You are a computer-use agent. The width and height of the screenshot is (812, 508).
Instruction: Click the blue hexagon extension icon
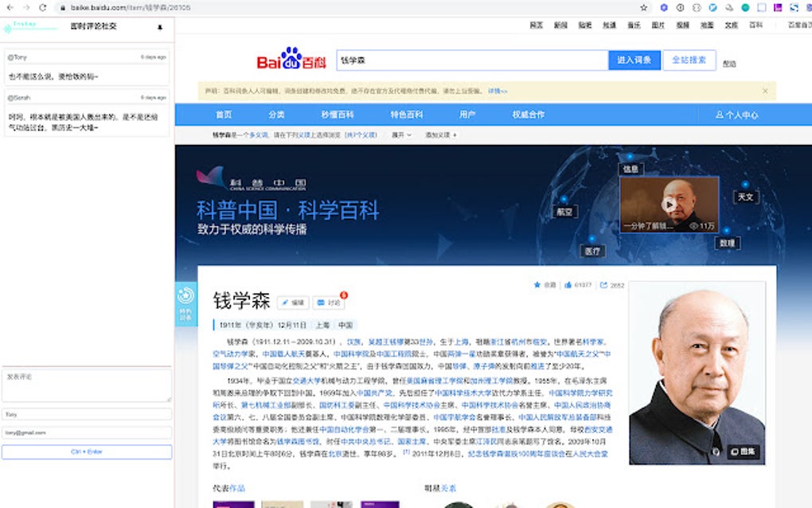[x=664, y=8]
